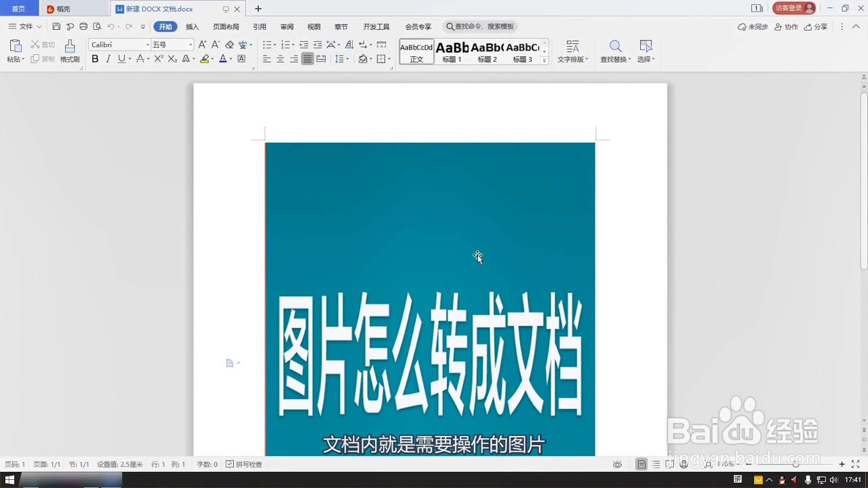868x488 pixels.
Task: Click the Save icon in quick access toolbar
Action: pos(56,26)
